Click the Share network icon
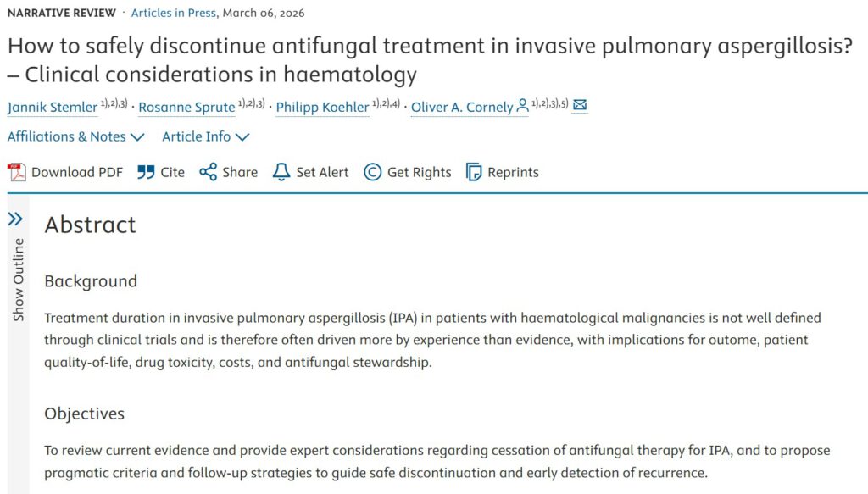Viewport: 868px width, 494px height. [x=208, y=172]
